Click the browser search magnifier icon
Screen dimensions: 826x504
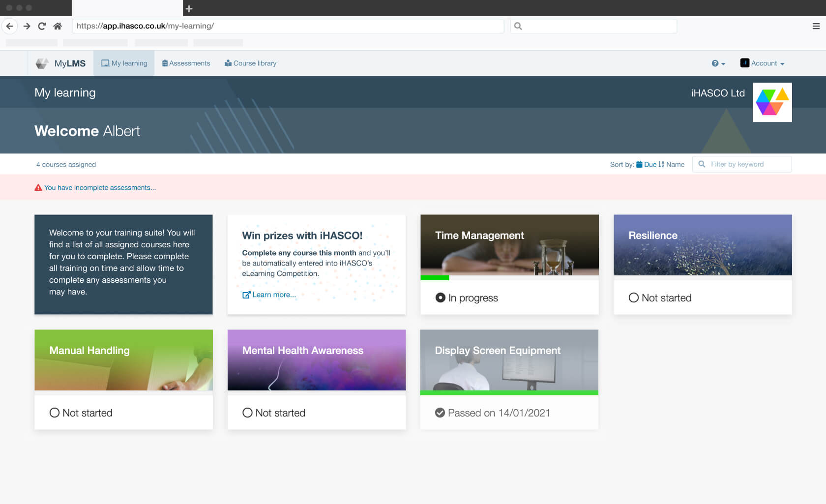(518, 26)
